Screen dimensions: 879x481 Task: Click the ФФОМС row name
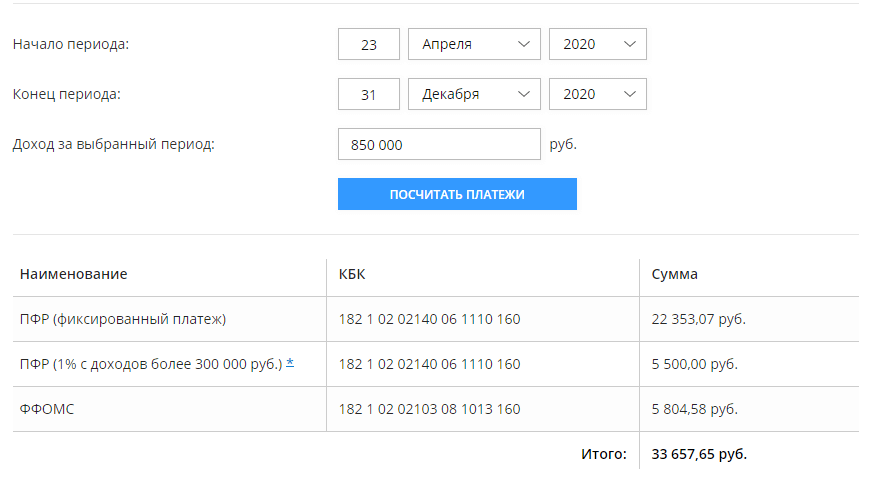[x=47, y=409]
